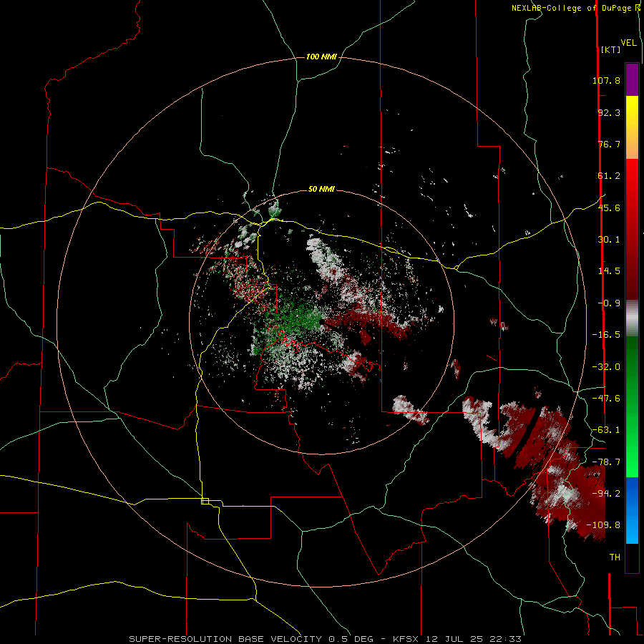Click the 107.8 velocity scale value
The height and width of the screenshot is (644, 644).
click(606, 80)
